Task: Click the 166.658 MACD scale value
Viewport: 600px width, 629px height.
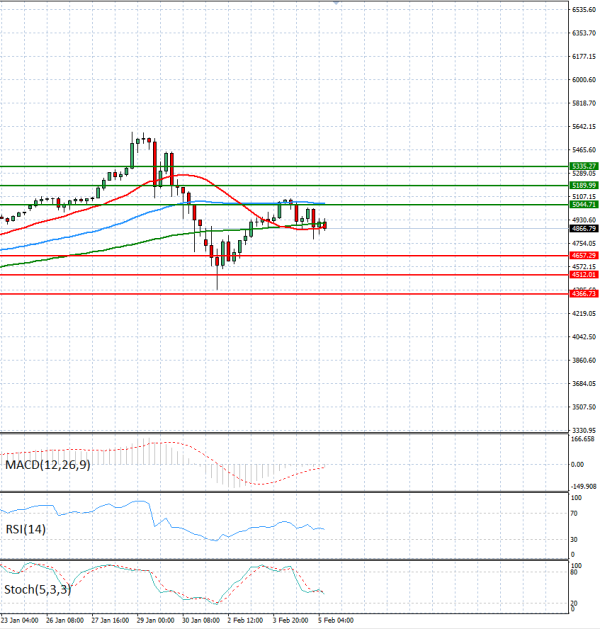Action: click(584, 439)
